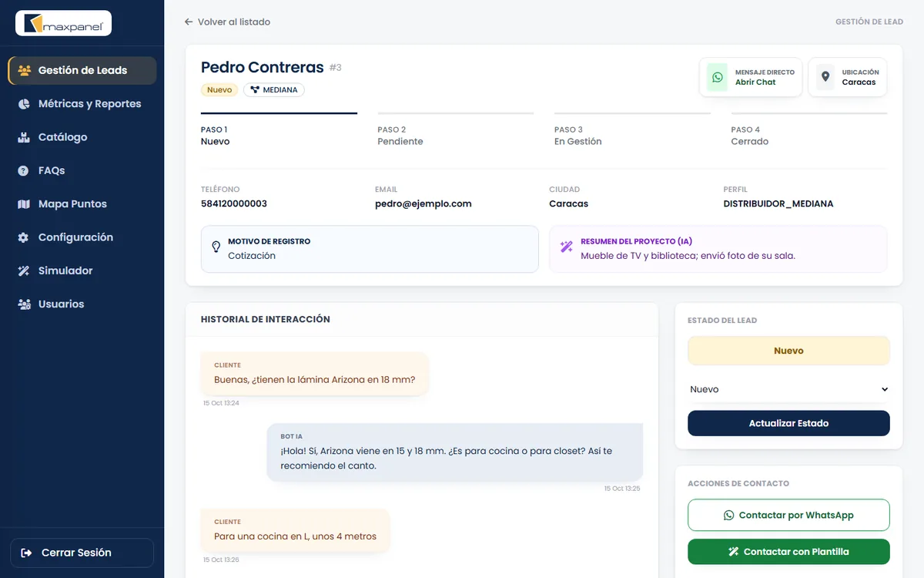Click the timestamp 15 Oct 13:26
The width and height of the screenshot is (924, 578).
pyautogui.click(x=221, y=560)
